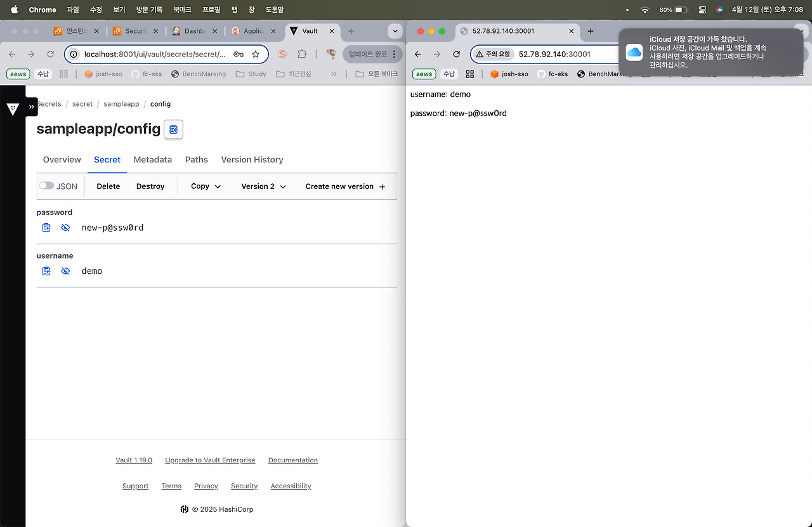The height and width of the screenshot is (527, 812).
Task: Open the 최근관심 bookmark folder
Action: point(294,74)
